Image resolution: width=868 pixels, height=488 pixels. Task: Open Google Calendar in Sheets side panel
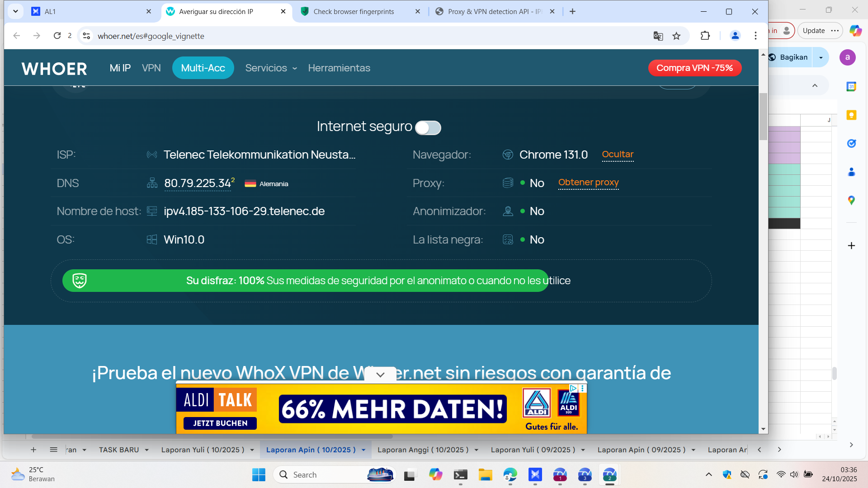click(851, 86)
